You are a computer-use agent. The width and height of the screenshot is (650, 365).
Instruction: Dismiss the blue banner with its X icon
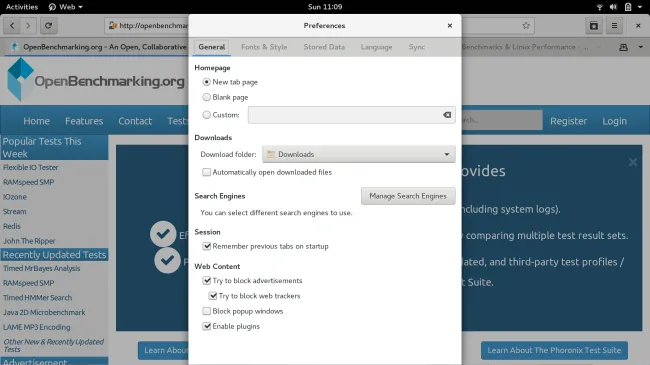633,162
